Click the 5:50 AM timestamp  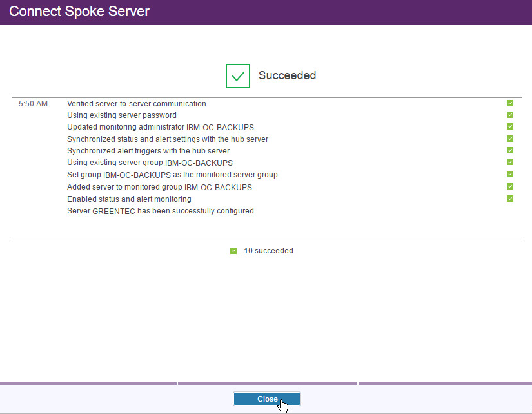[33, 104]
